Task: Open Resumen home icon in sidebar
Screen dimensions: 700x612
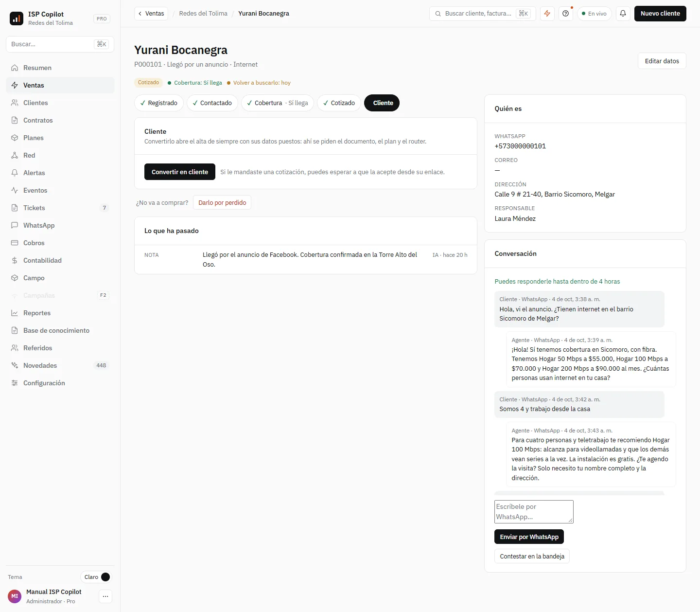Action: pyautogui.click(x=15, y=68)
